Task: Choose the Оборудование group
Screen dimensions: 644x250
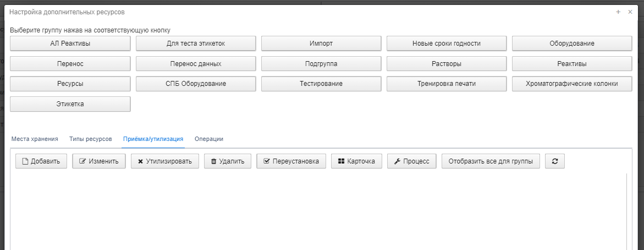Action: tap(572, 43)
